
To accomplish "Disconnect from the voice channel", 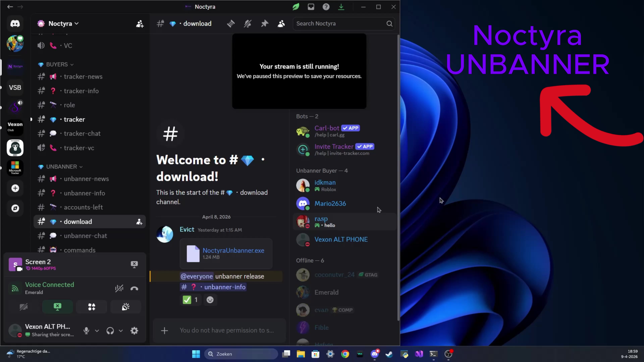I will pyautogui.click(x=134, y=289).
